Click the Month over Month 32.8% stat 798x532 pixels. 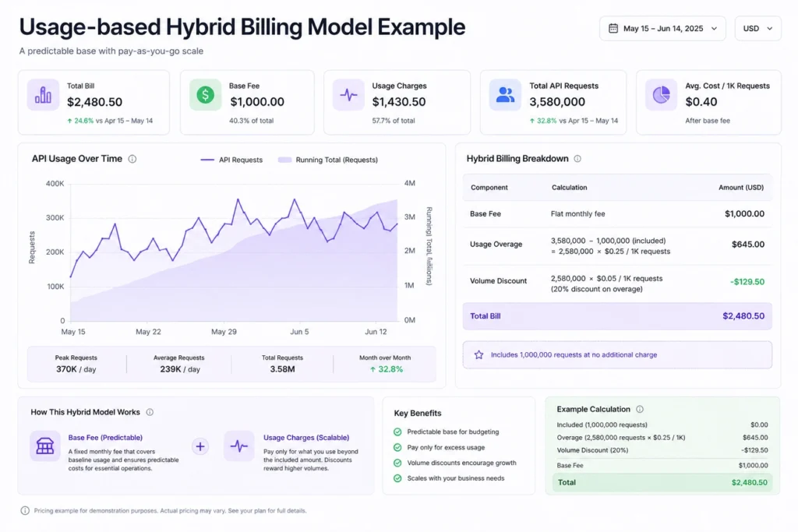pyautogui.click(x=385, y=365)
